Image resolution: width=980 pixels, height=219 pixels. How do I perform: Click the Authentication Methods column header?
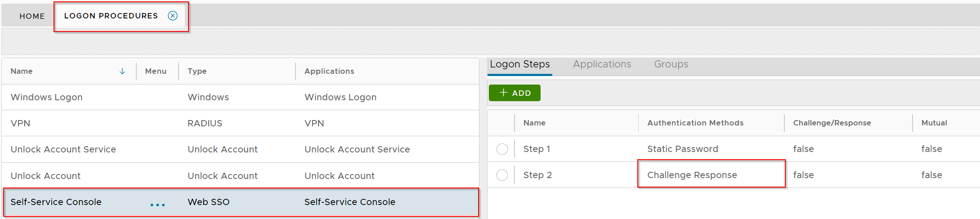tap(695, 123)
